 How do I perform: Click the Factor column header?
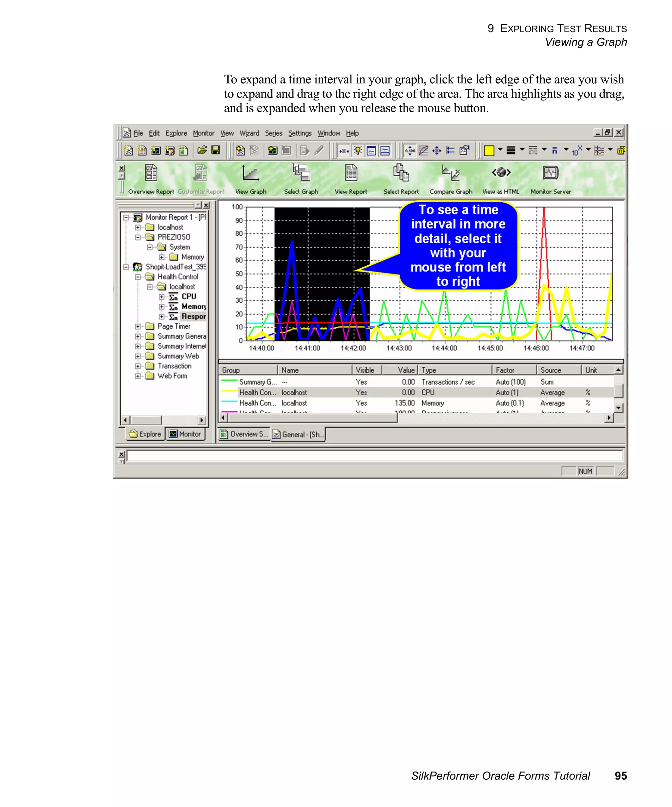pyautogui.click(x=514, y=370)
